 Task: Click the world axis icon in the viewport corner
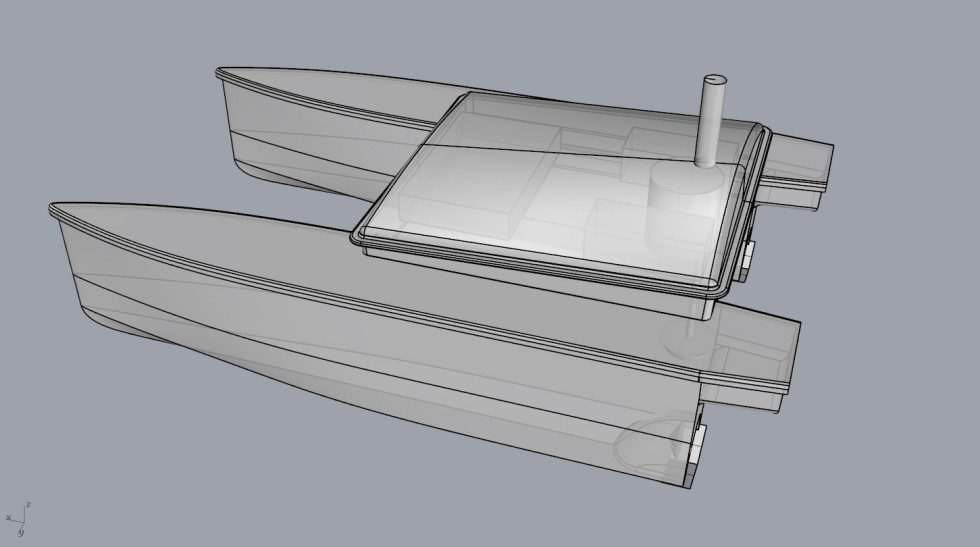point(19,519)
